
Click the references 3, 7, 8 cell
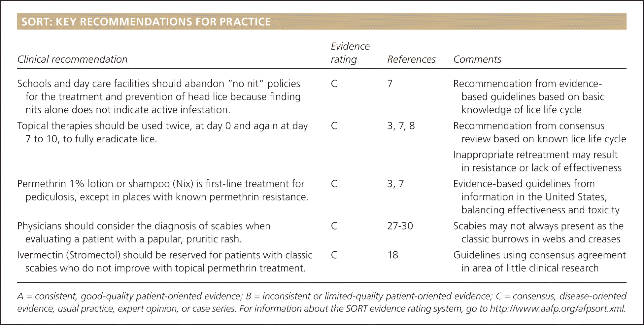pos(401,126)
